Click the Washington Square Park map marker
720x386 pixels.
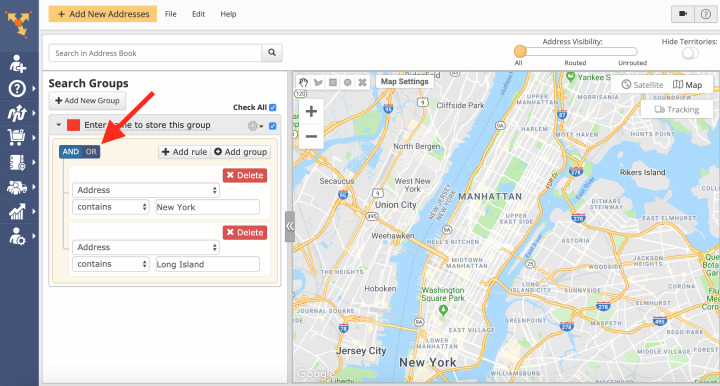coord(443,310)
